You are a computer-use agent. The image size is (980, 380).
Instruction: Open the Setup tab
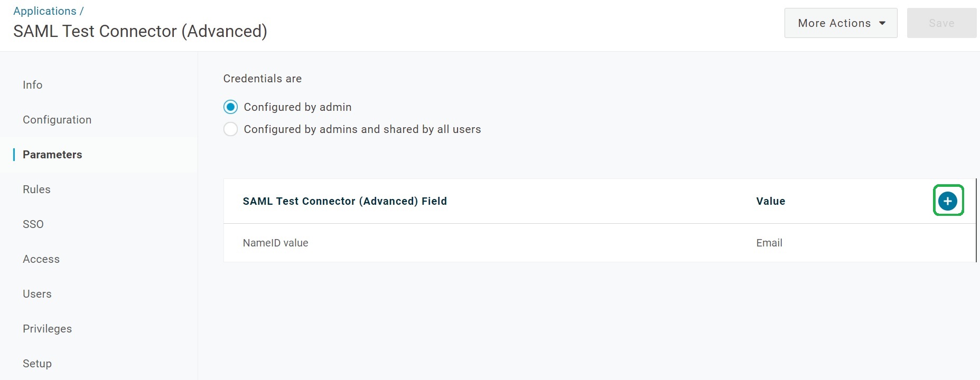coord(37,364)
